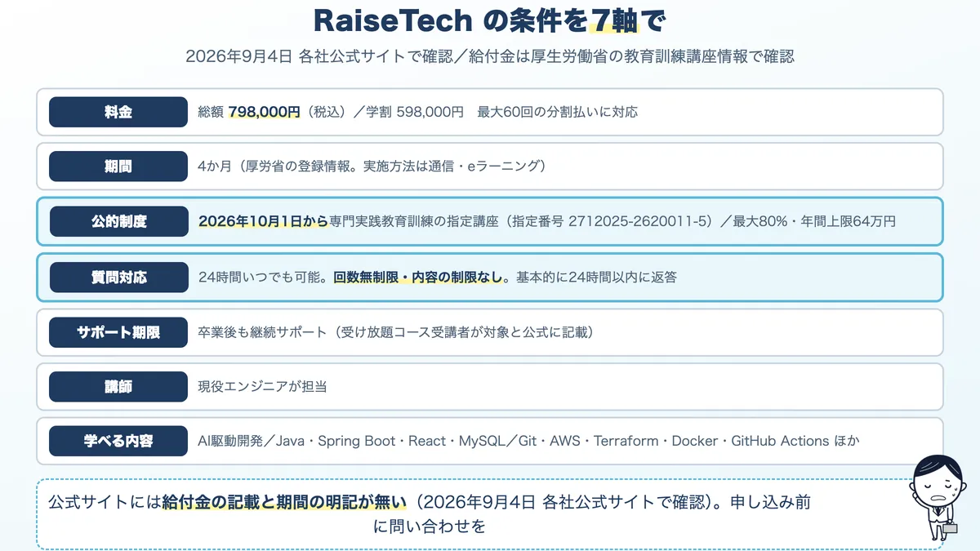This screenshot has width=980, height=551.
Task: Click the text "最大60回の分割払いに対応"
Action: pyautogui.click(x=558, y=112)
